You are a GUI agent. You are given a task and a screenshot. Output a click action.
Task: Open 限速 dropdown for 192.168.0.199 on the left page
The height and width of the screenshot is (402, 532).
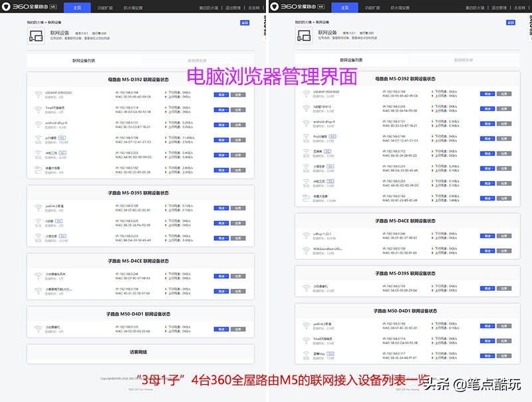(x=220, y=208)
